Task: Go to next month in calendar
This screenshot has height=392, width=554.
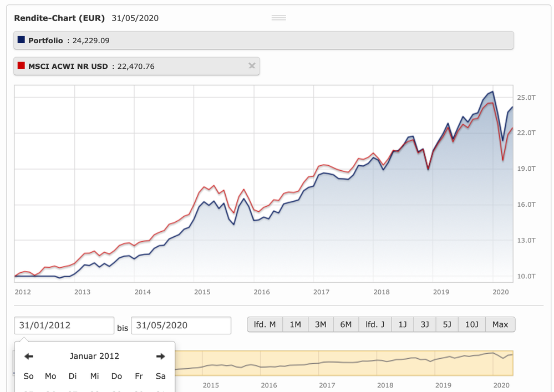Action: pyautogui.click(x=160, y=357)
